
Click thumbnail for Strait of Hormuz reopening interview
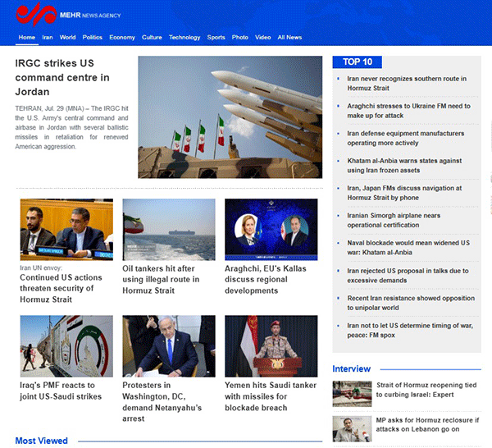352,394
